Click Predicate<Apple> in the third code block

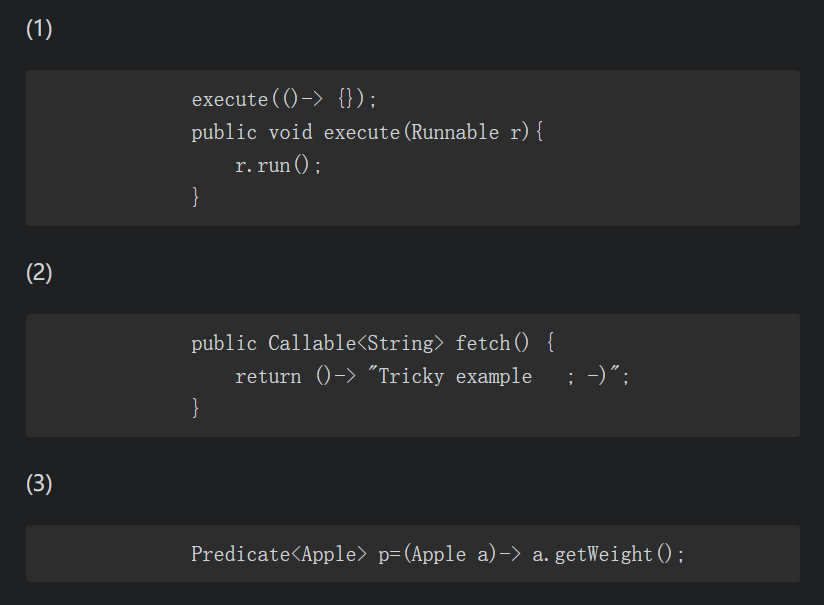(x=279, y=554)
